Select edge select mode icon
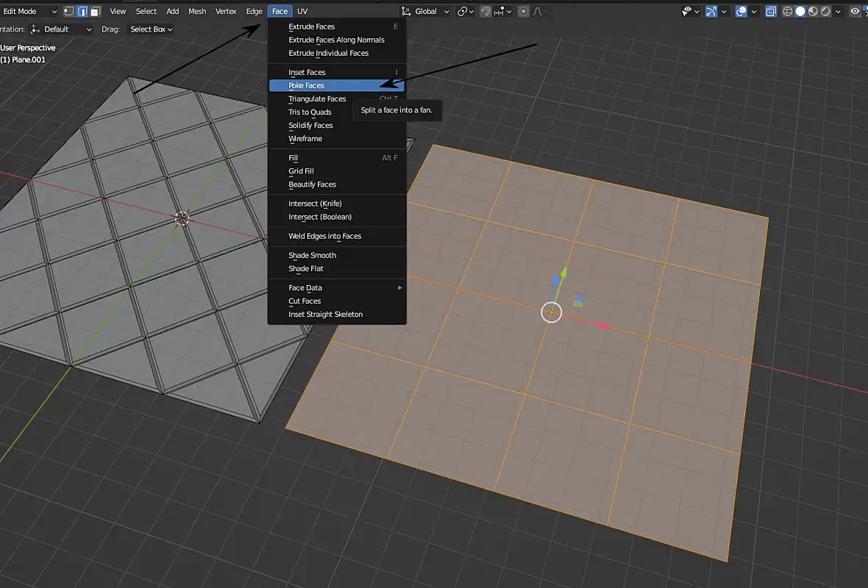Screen dimensions: 868x588 point(82,11)
